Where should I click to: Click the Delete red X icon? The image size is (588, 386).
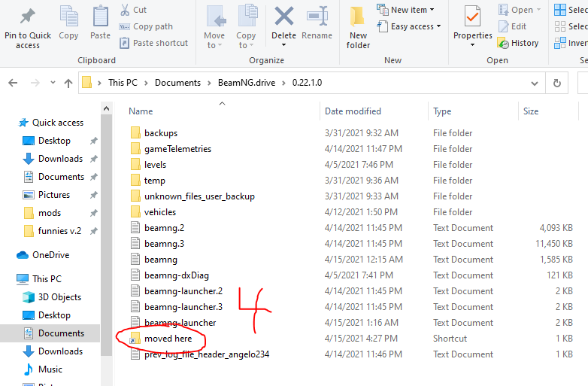(284, 16)
